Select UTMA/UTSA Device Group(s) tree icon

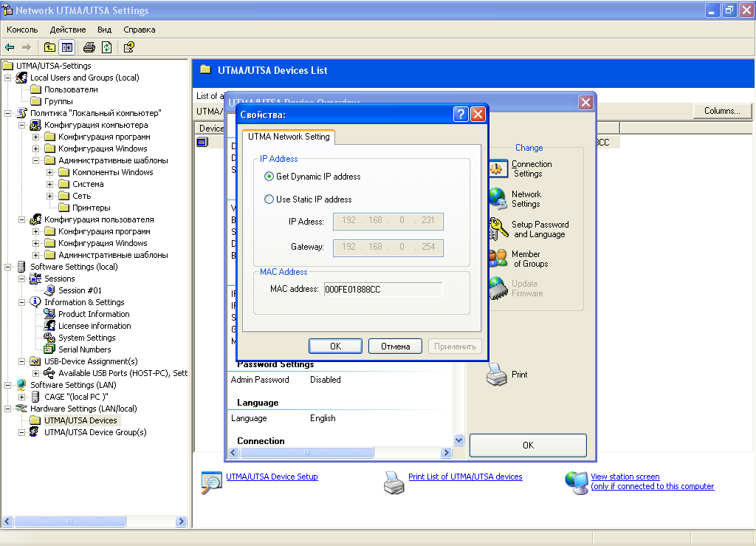pos(34,432)
